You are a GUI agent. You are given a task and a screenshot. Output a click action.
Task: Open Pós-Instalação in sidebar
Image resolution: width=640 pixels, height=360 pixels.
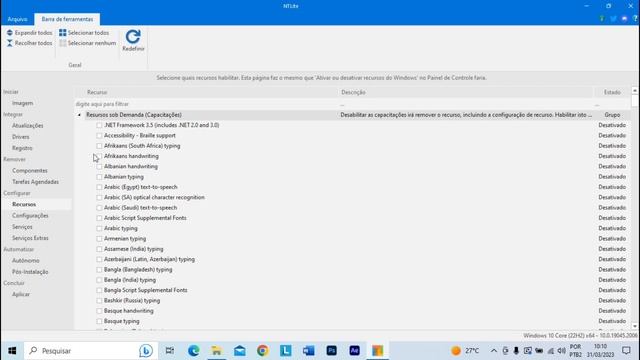(x=30, y=272)
